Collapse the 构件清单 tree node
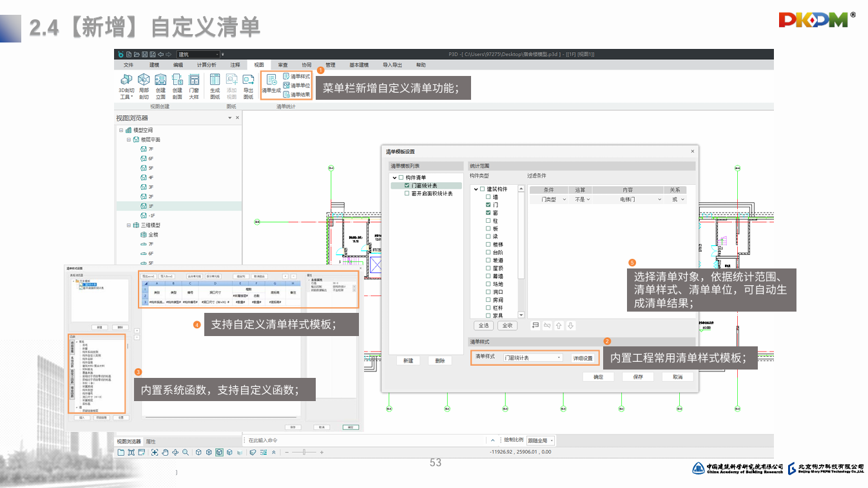The height and width of the screenshot is (488, 868). [x=394, y=178]
